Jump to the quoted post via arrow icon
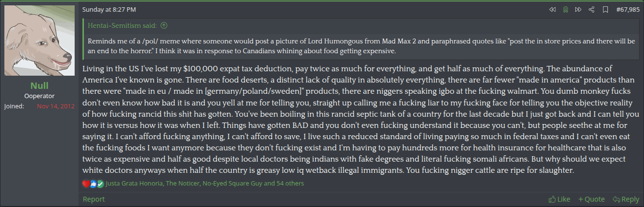The height and width of the screenshot is (207, 644). (x=164, y=25)
